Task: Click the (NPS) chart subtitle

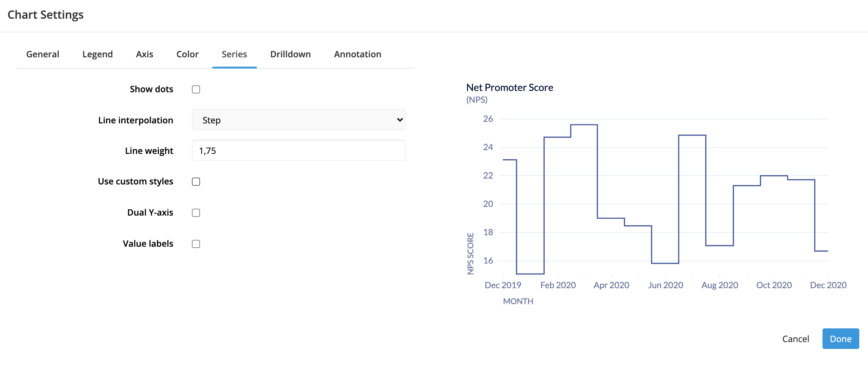Action: [x=477, y=100]
